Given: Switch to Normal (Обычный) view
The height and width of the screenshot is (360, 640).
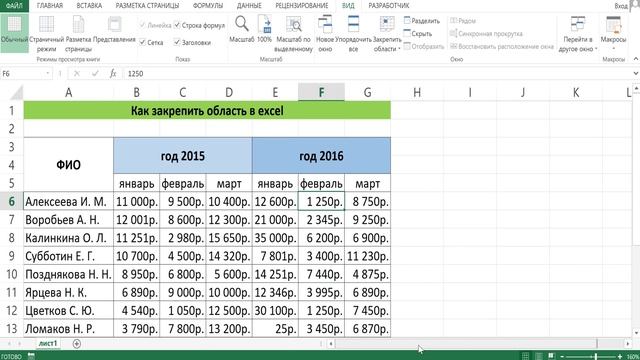Looking at the screenshot, I should click(14, 33).
